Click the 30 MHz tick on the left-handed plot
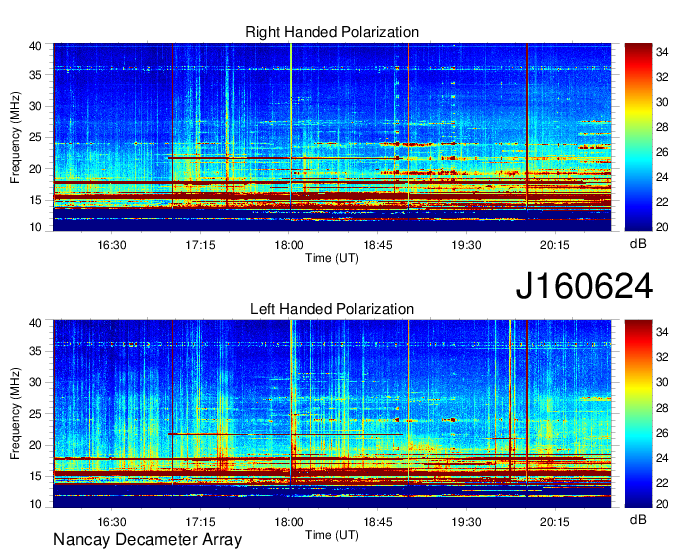This screenshot has height=552, width=680. point(36,382)
